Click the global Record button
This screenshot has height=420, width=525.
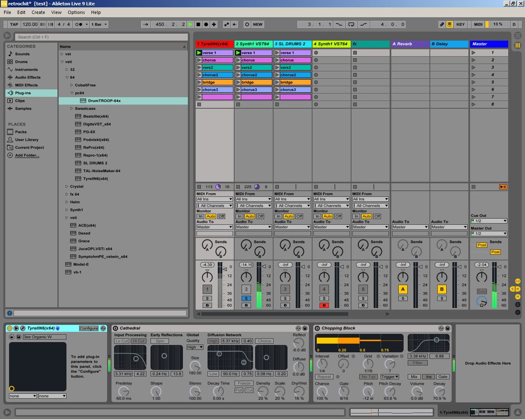click(x=205, y=24)
